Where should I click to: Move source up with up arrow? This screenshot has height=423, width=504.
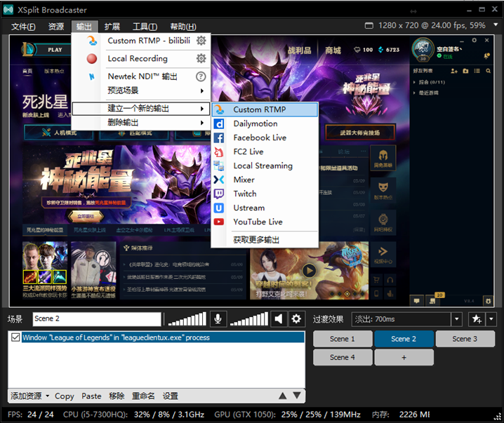tap(283, 396)
